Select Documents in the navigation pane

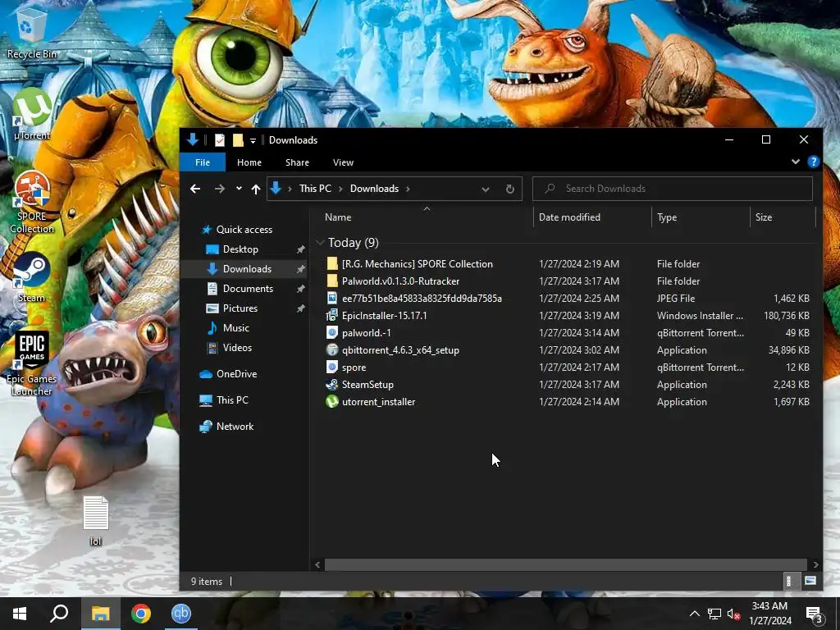pyautogui.click(x=248, y=288)
